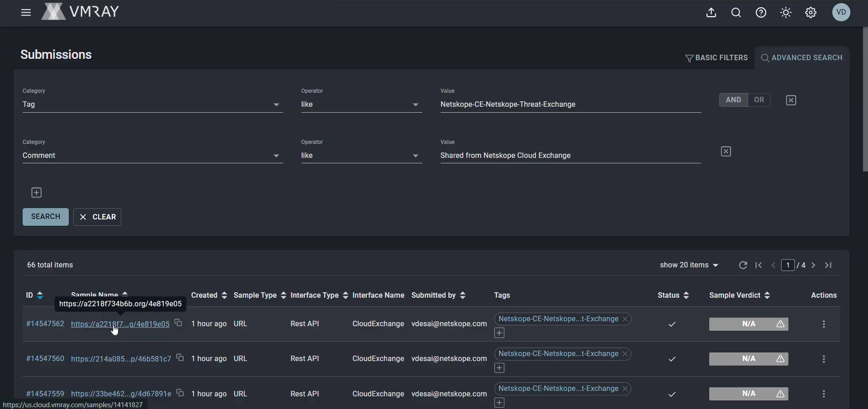Expand the Comment category dropdown
868x409 pixels.
pyautogui.click(x=153, y=156)
